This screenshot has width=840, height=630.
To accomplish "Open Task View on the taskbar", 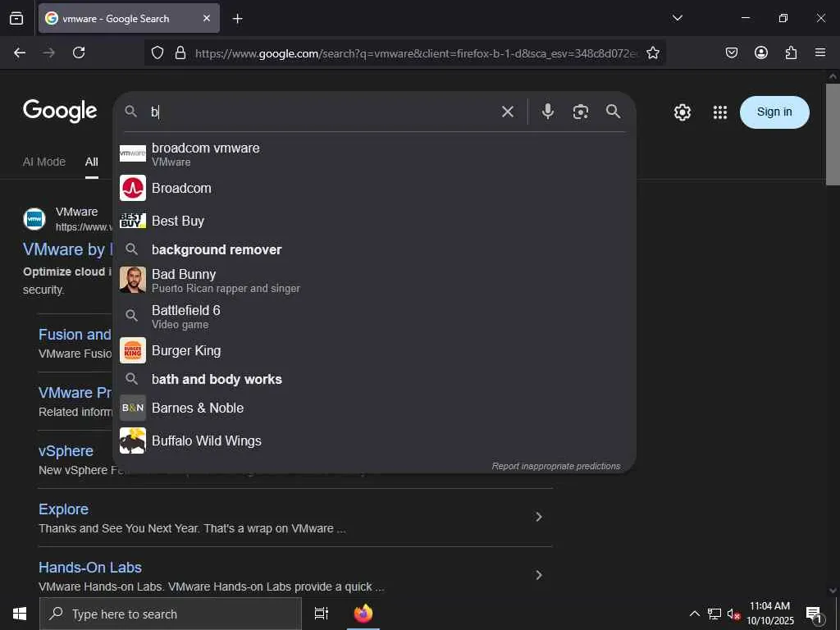I will 321,614.
